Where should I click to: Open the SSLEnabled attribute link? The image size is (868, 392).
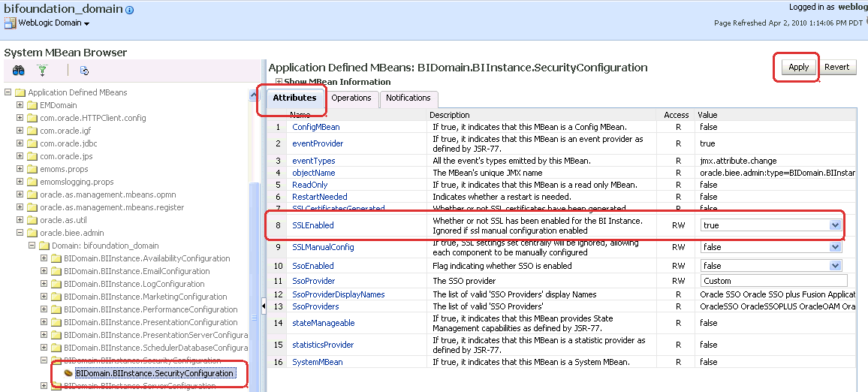click(313, 225)
